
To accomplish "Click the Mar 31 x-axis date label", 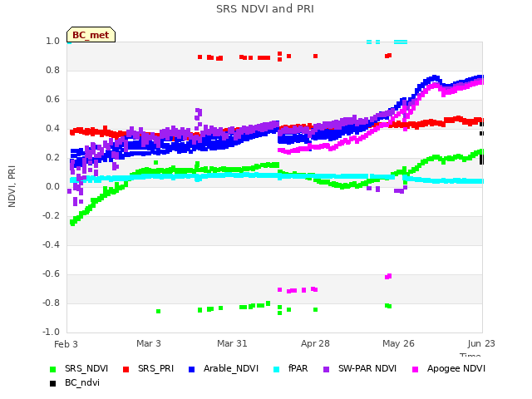I will [x=232, y=343].
